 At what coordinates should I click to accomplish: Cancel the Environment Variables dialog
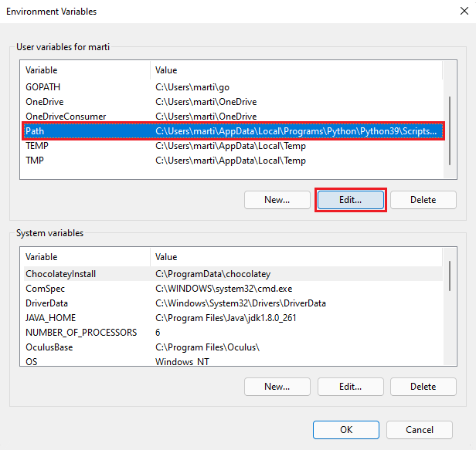click(419, 430)
